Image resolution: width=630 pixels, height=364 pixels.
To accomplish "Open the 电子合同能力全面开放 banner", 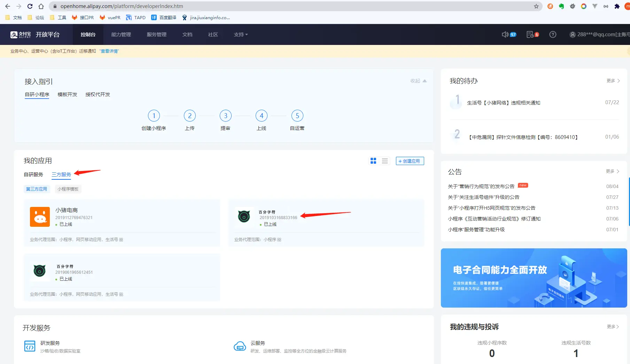I will click(x=534, y=278).
